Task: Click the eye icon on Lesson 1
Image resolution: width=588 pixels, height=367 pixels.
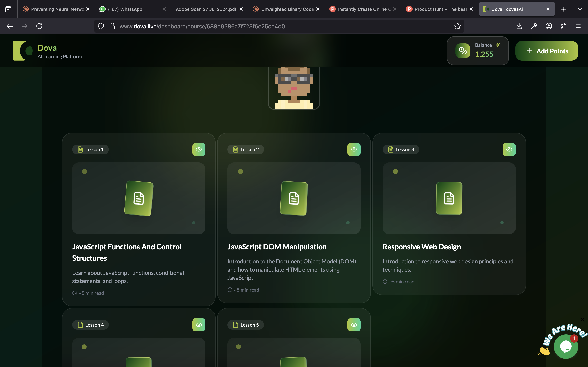Action: [x=199, y=149]
